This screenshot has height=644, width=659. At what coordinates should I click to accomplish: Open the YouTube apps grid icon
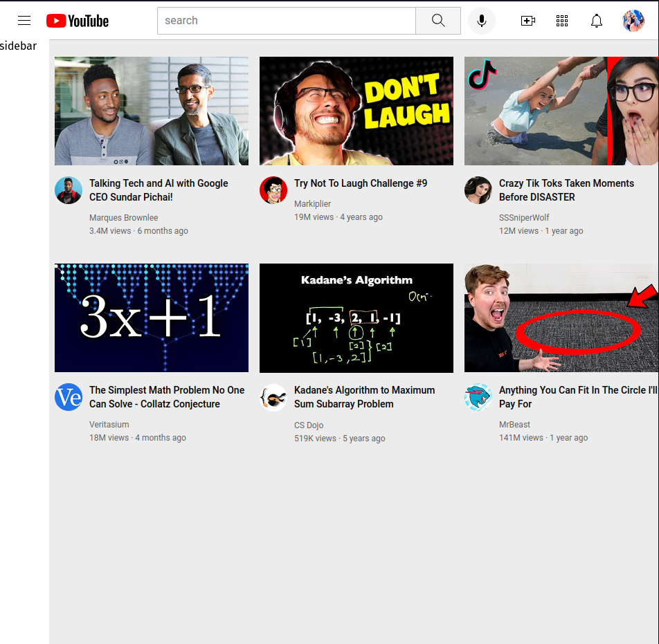(x=561, y=21)
